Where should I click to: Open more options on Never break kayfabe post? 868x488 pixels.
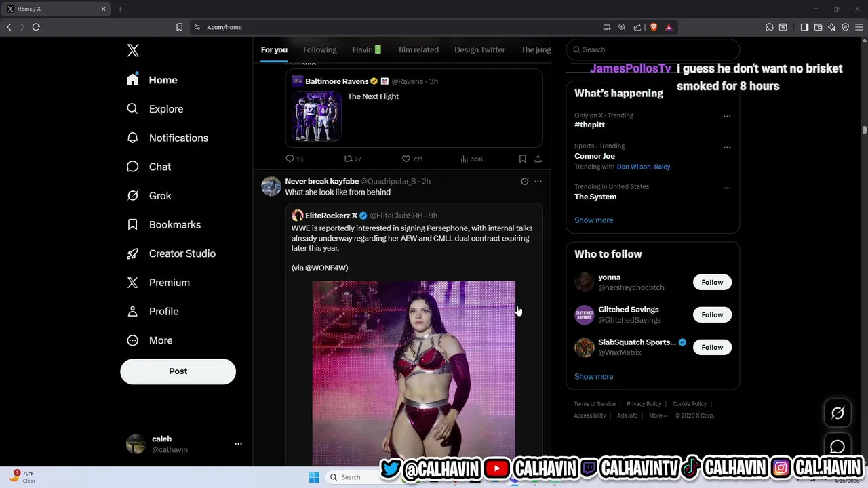coord(538,181)
